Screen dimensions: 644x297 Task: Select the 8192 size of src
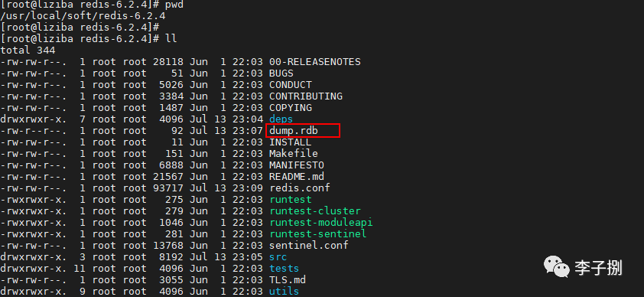tap(171, 257)
